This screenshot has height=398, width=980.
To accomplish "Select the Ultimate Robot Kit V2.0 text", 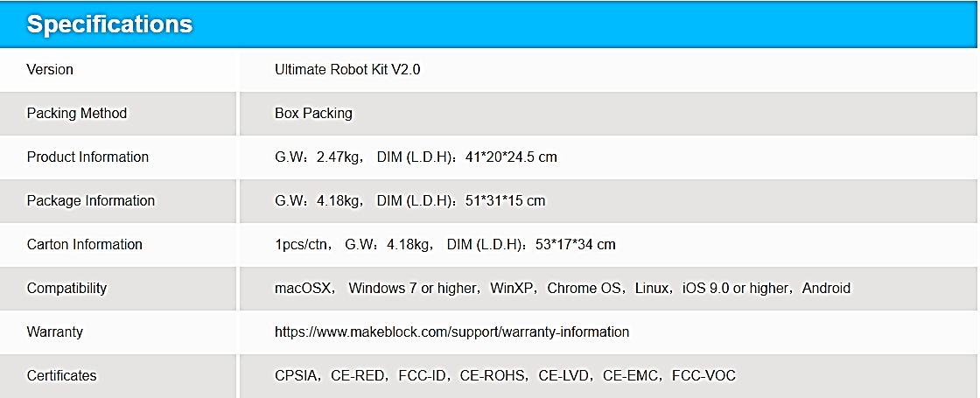I will (x=347, y=69).
